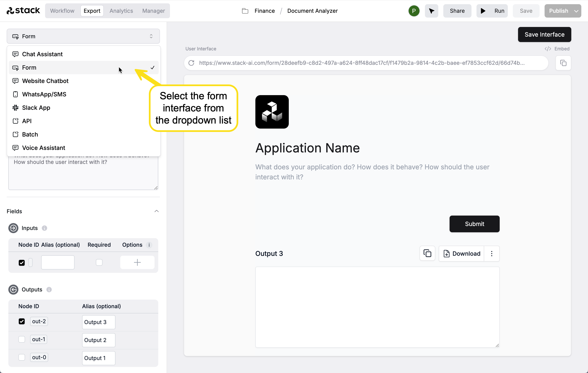Open the Output 3 overflow menu
The width and height of the screenshot is (588, 373).
[492, 253]
